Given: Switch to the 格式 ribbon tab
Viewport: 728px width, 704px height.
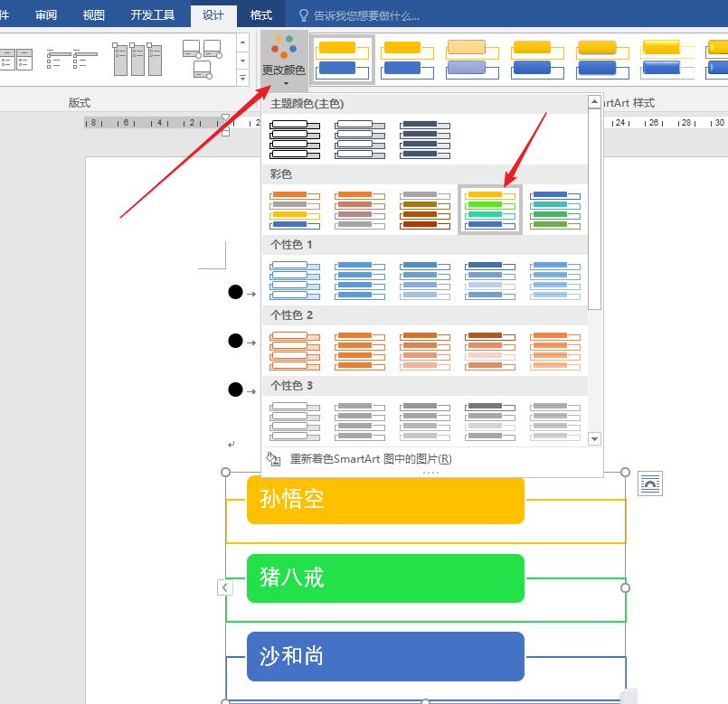Looking at the screenshot, I should click(260, 14).
